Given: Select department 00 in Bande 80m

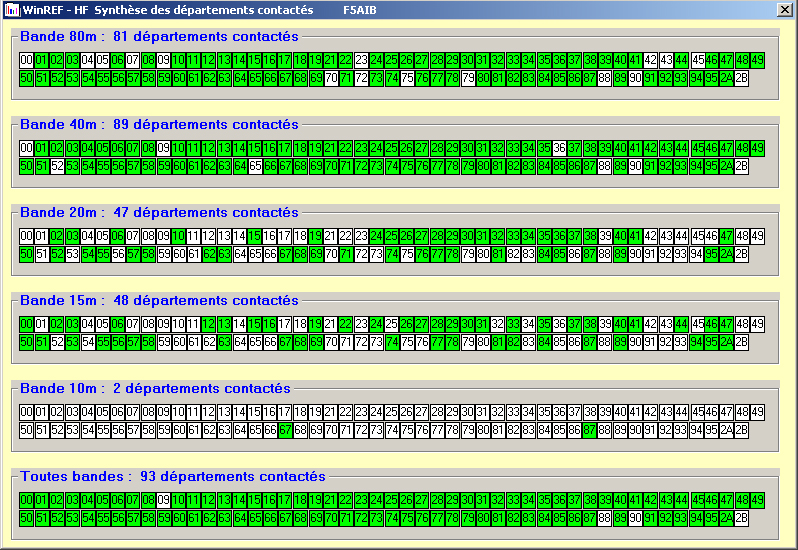Looking at the screenshot, I should pos(27,60).
